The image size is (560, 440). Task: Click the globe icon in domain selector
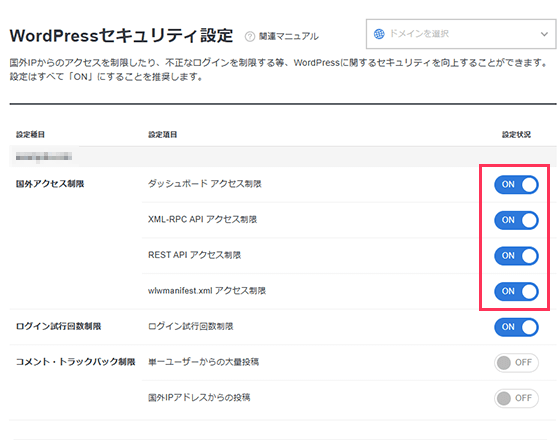click(379, 34)
